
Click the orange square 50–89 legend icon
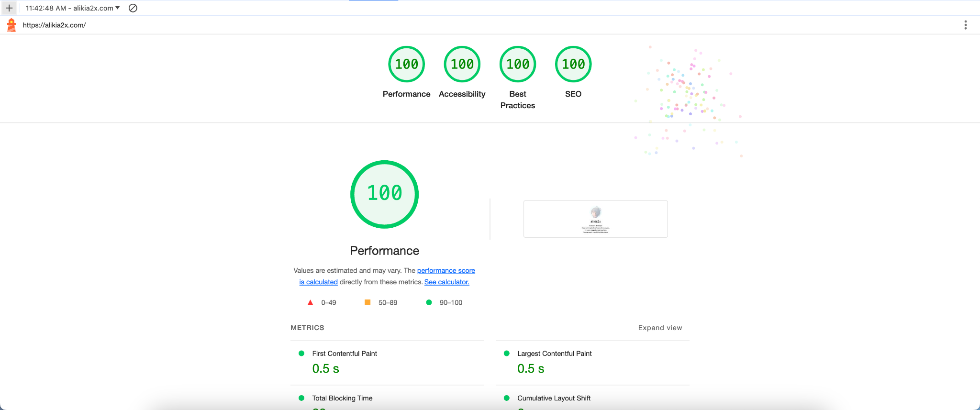(x=367, y=302)
